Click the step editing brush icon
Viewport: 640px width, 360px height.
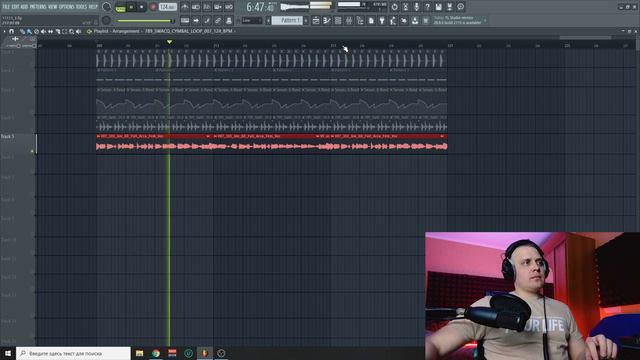click(207, 20)
